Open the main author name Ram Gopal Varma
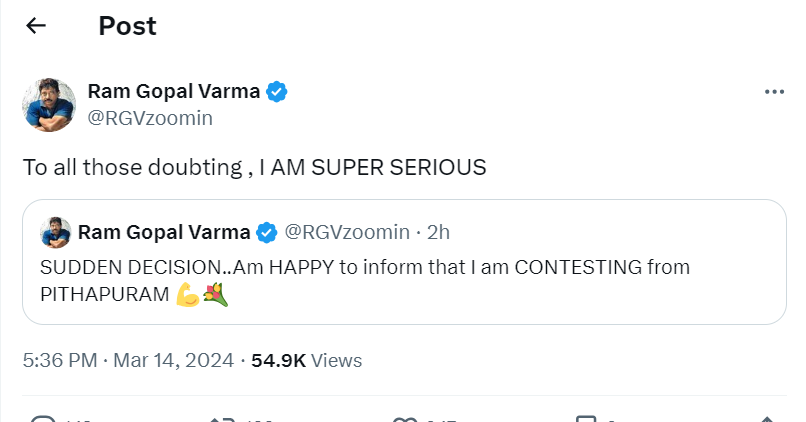 pos(174,92)
